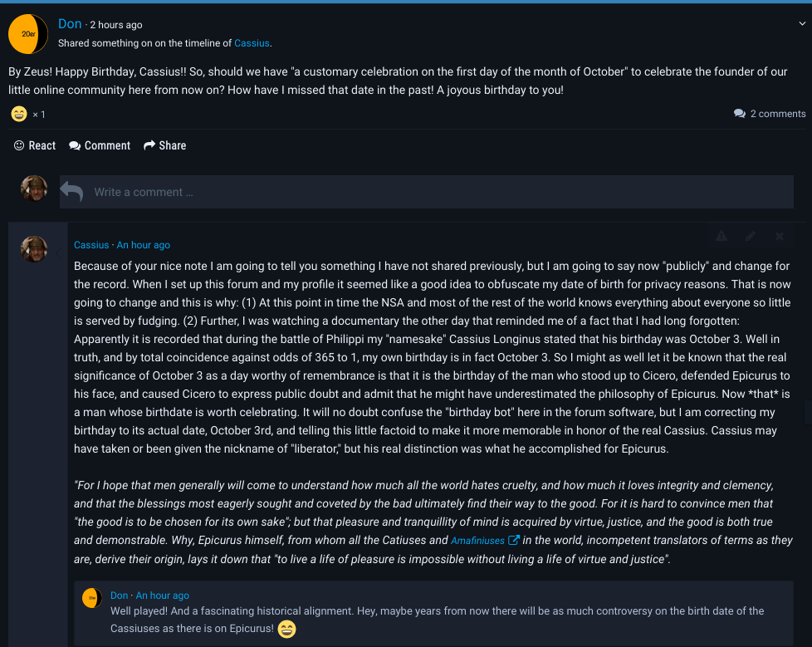
Task: Click Don's orange avatar on the post
Action: tap(28, 34)
